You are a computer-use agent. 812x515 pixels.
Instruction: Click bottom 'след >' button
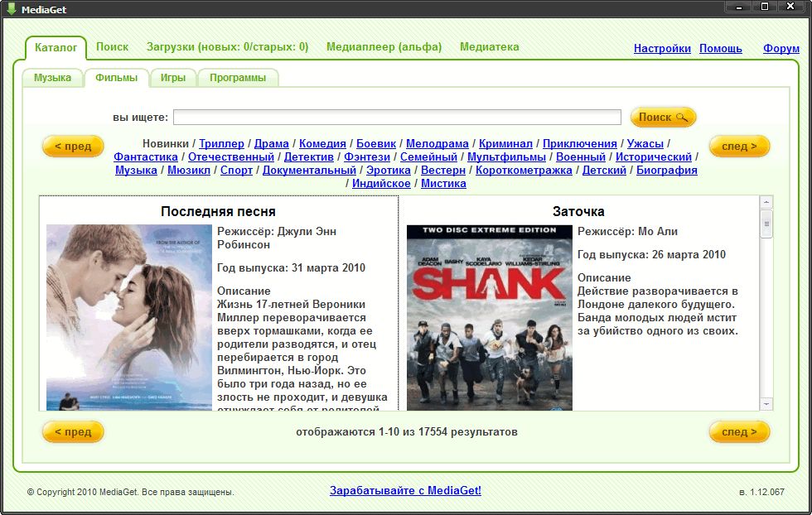pyautogui.click(x=739, y=432)
